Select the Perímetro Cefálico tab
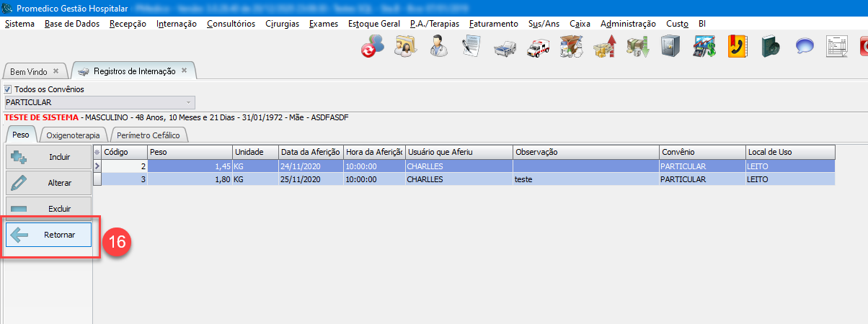868x324 pixels. 146,135
